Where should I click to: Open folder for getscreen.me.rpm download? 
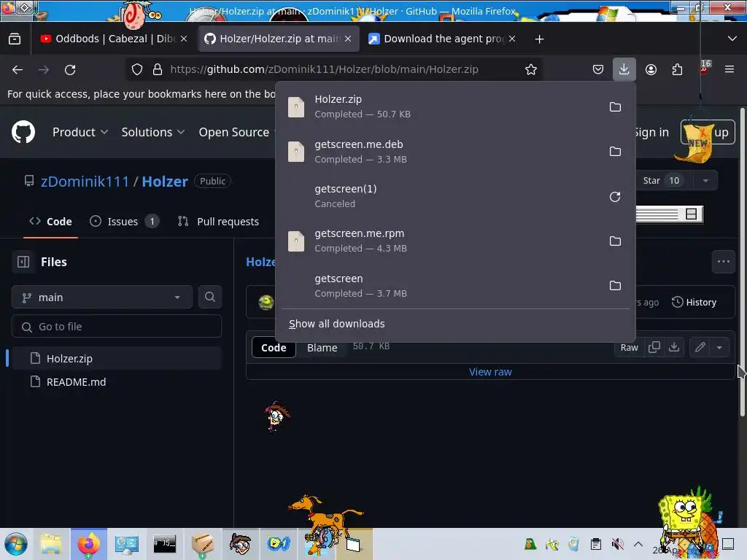[615, 241]
